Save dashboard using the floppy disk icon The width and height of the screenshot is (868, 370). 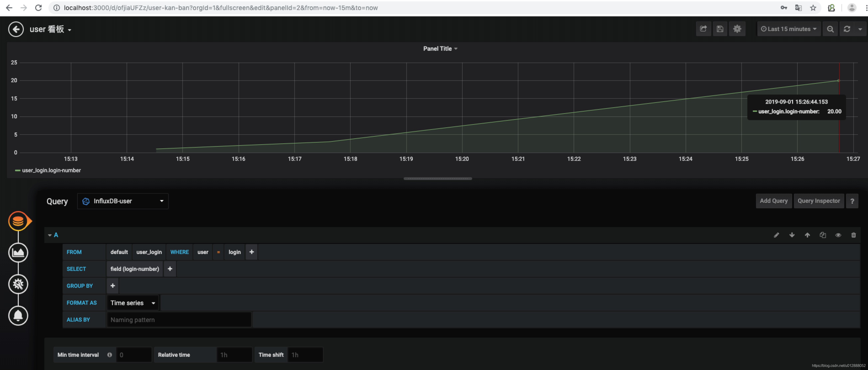(720, 29)
